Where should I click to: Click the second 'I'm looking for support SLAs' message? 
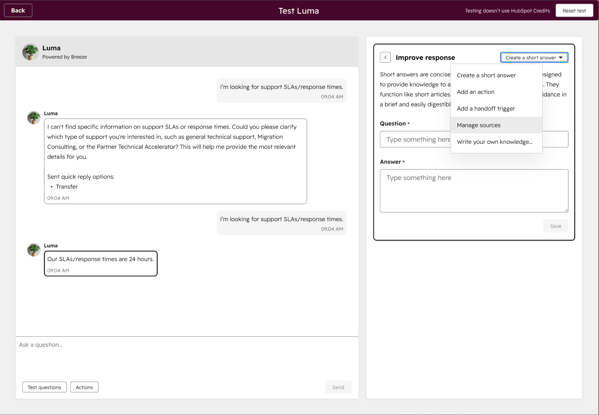(282, 223)
